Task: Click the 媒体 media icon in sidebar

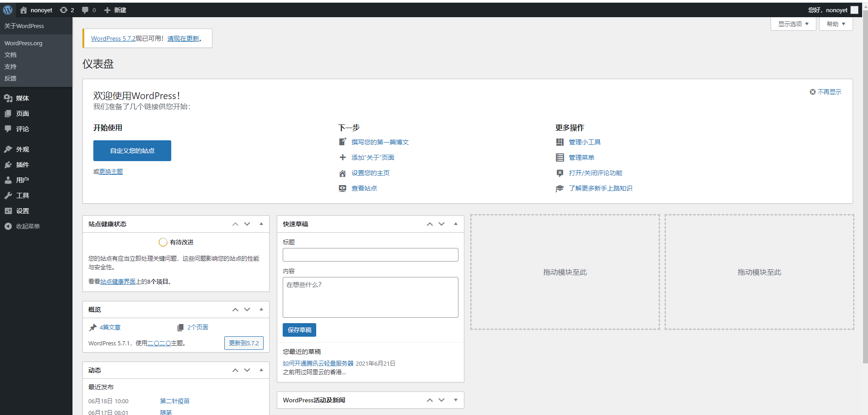Action: [8, 98]
